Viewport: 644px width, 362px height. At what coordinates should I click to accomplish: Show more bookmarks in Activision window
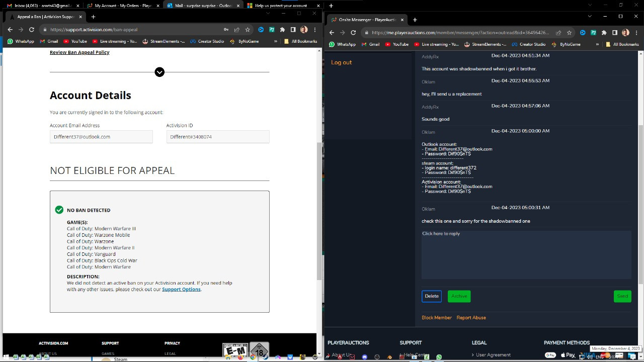tap(276, 41)
